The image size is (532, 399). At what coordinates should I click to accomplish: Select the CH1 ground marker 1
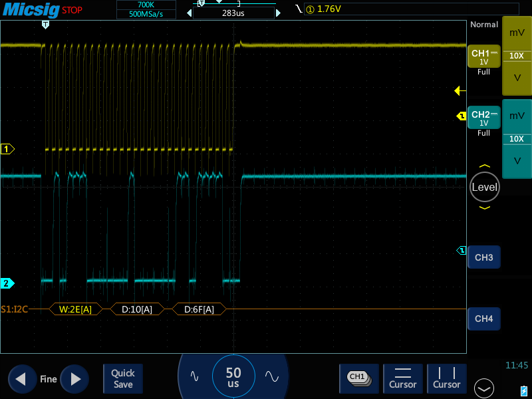(x=7, y=149)
